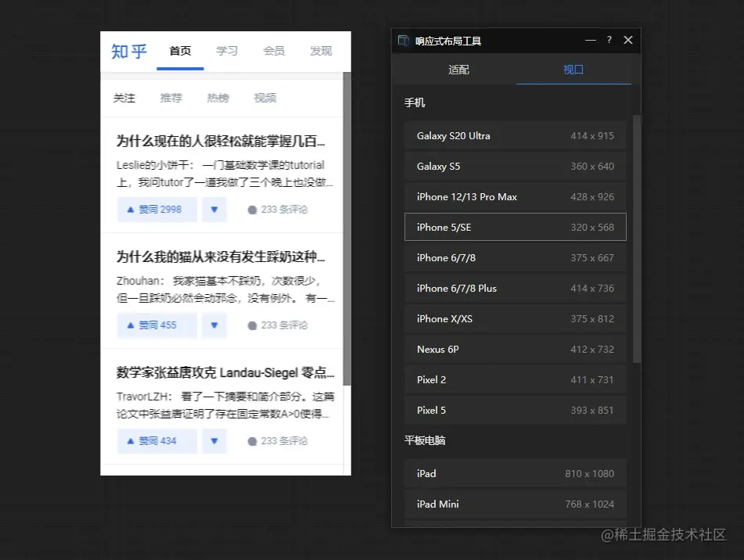
Task: Select Pixel 2 viewport
Action: click(516, 380)
